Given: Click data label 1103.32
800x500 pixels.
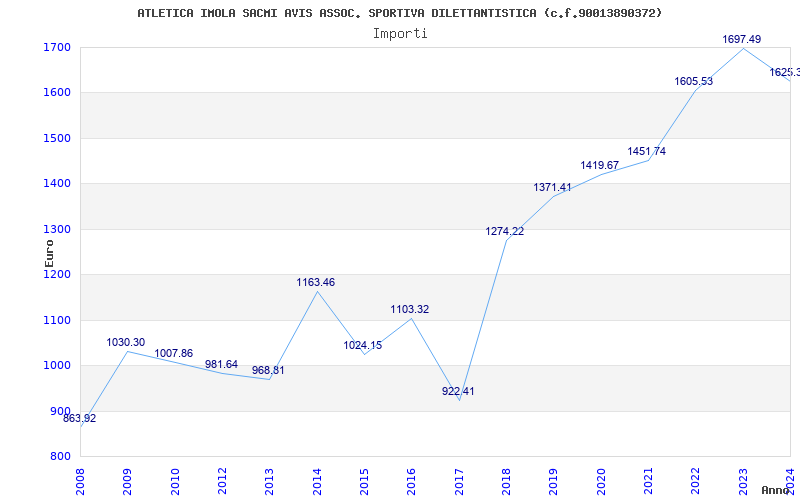Looking at the screenshot, I should click(410, 309).
